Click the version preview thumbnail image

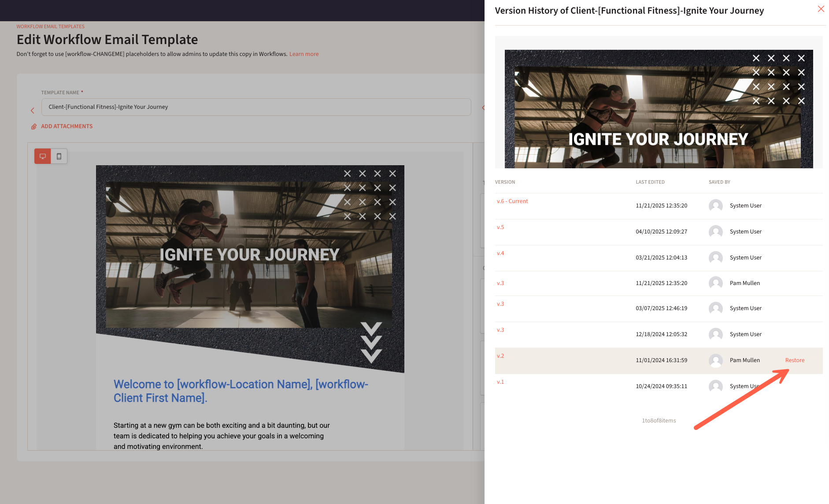tap(659, 109)
